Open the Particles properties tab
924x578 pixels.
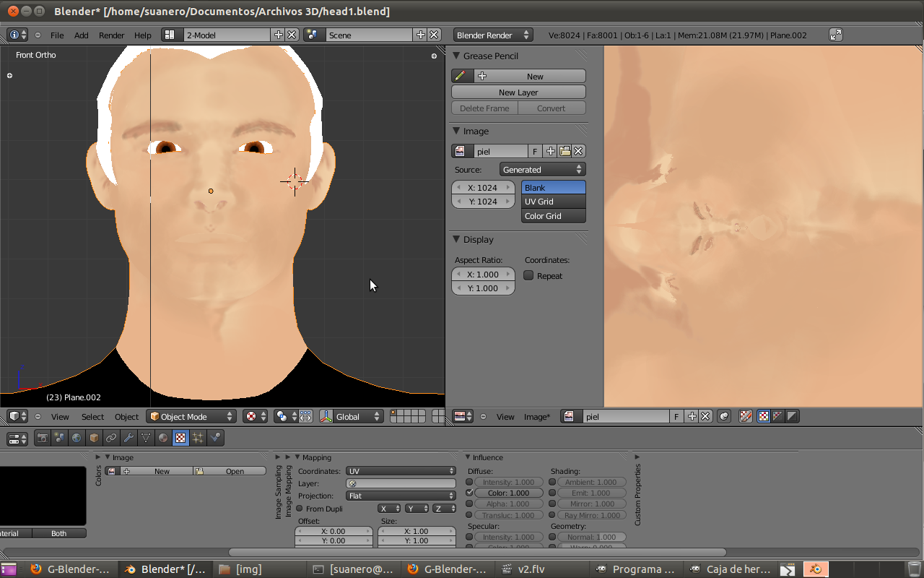198,438
